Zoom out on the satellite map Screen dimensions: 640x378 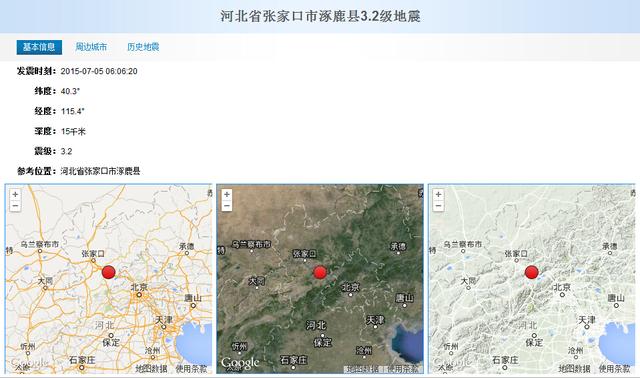(227, 205)
